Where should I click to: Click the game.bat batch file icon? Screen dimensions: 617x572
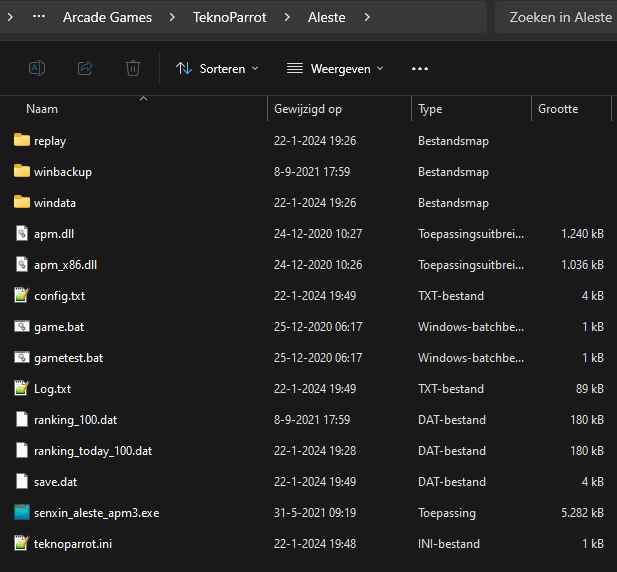coord(22,327)
